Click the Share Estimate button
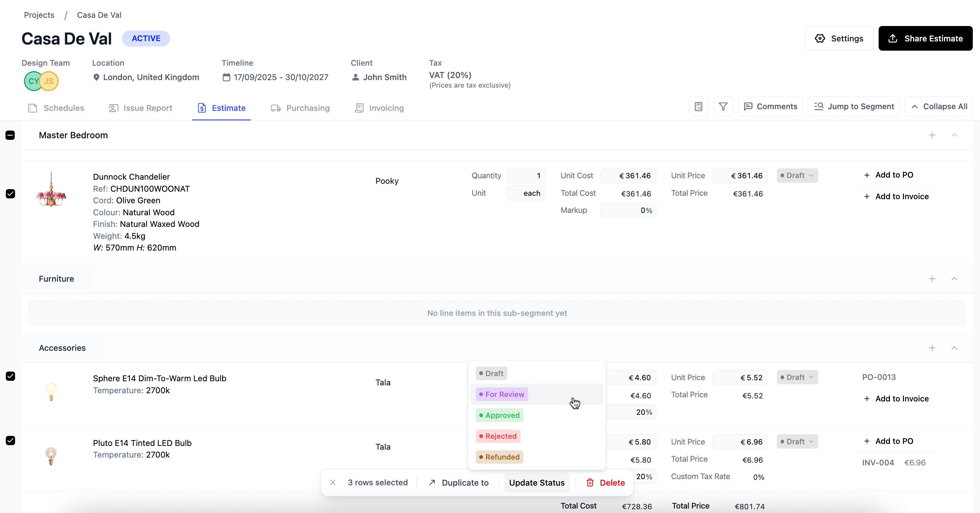The height and width of the screenshot is (513, 980). pos(925,38)
